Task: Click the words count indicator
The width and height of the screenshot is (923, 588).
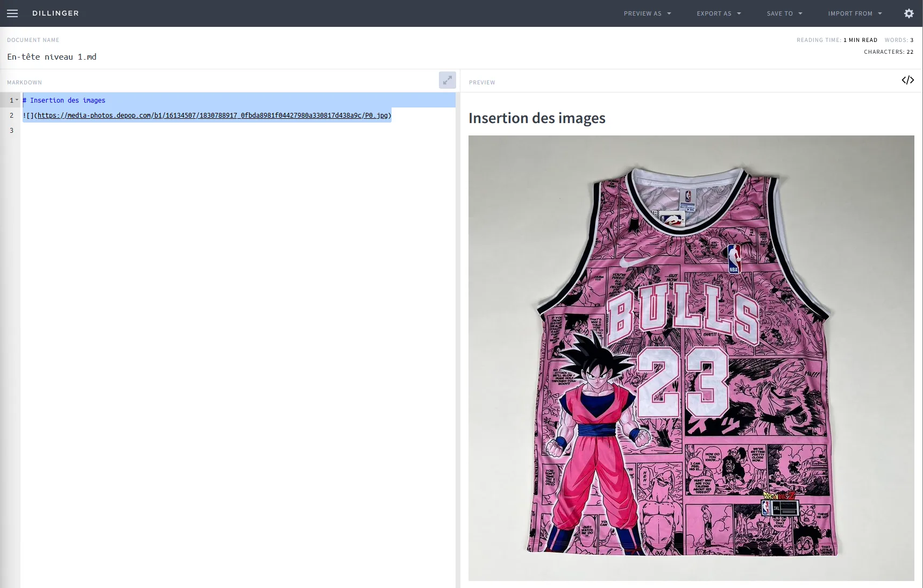Action: (x=899, y=40)
